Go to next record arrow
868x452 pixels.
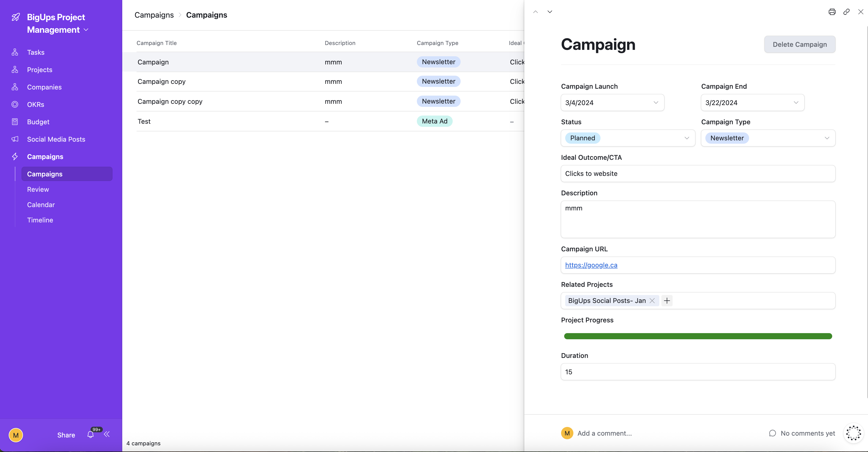coord(550,12)
